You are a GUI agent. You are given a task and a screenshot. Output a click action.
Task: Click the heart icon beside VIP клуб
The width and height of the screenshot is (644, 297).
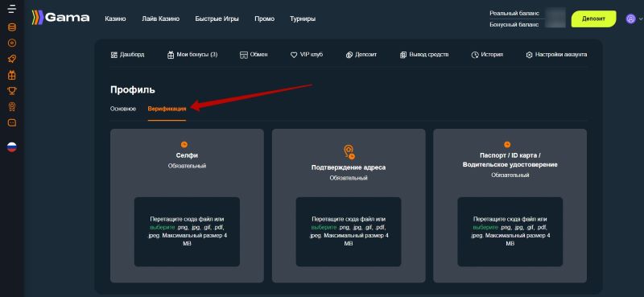point(294,55)
